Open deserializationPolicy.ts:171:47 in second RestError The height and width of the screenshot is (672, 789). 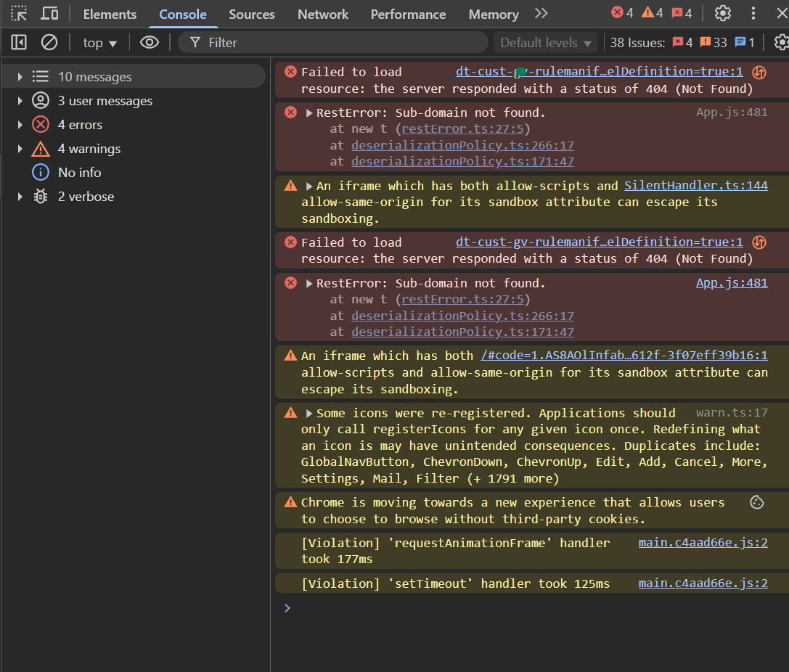(x=462, y=332)
